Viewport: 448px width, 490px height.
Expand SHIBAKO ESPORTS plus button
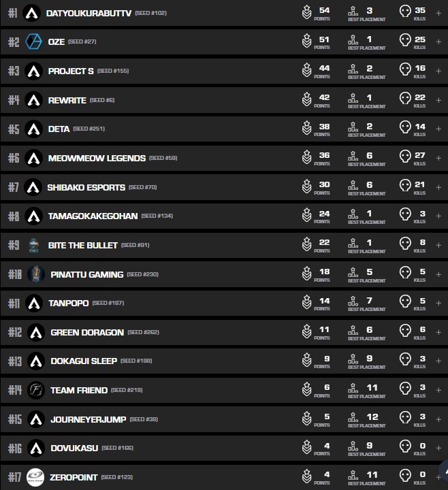pos(438,187)
